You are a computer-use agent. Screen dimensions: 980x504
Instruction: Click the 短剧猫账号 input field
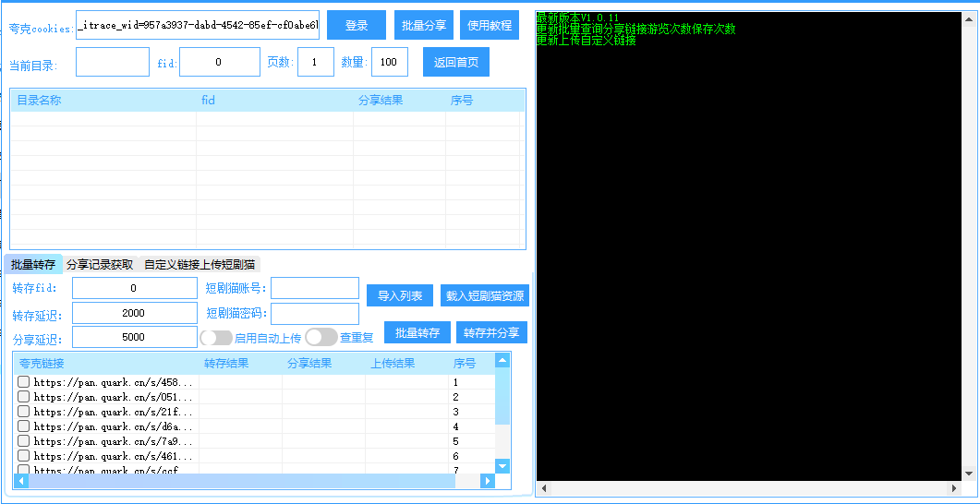click(315, 288)
